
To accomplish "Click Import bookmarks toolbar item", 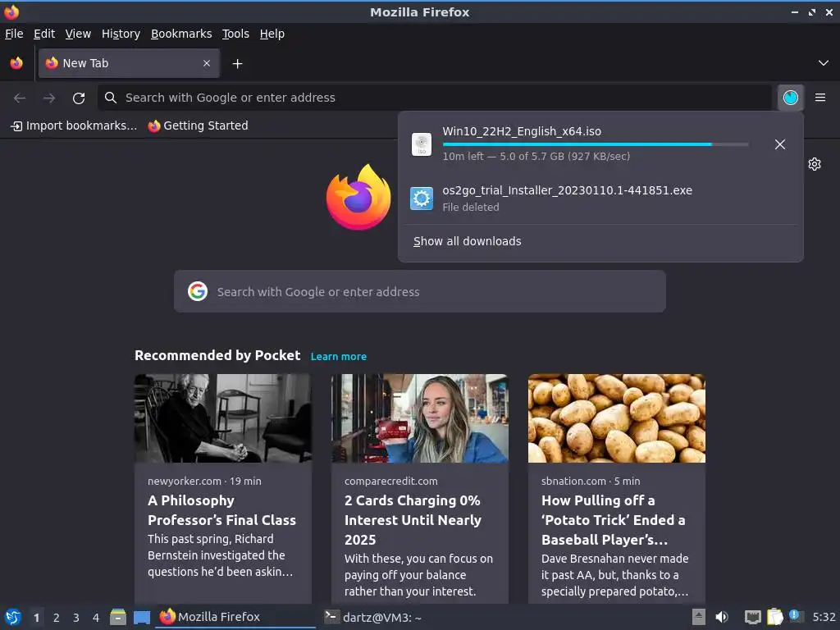I will click(74, 126).
